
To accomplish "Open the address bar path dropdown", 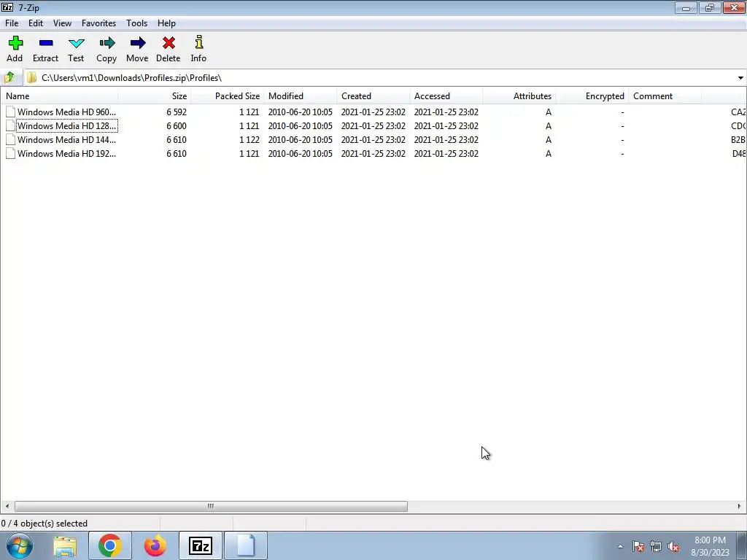I will pos(740,77).
